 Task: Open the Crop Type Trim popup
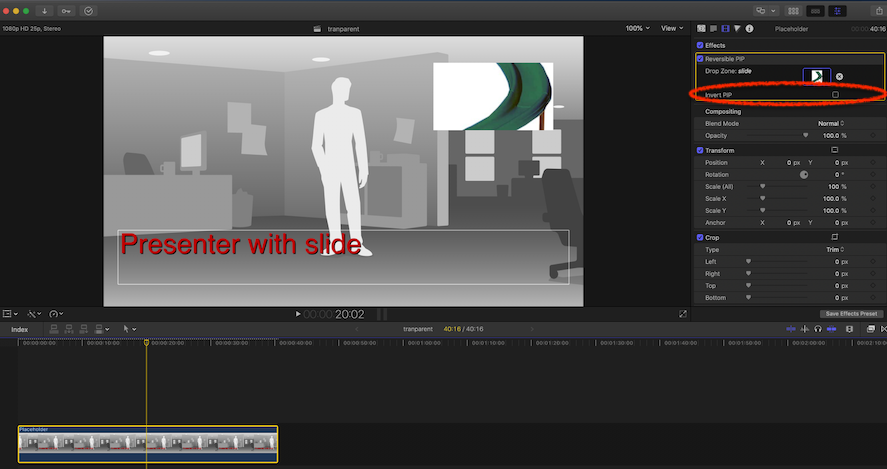coord(835,249)
